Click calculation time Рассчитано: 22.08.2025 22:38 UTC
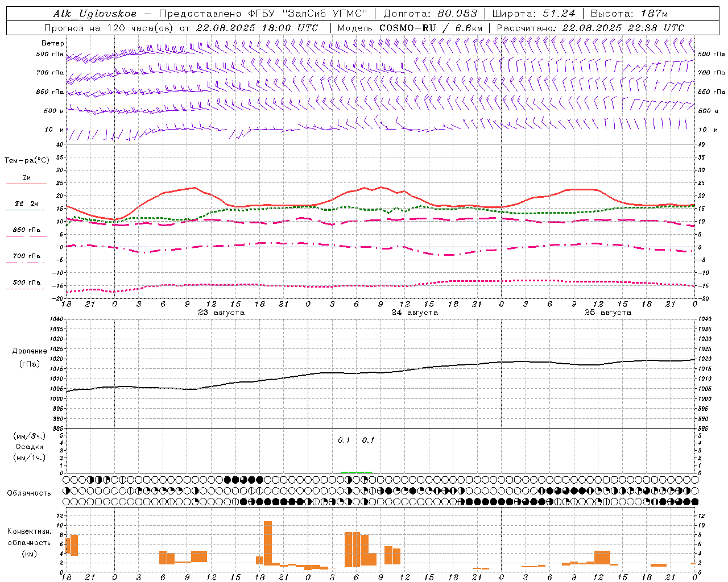This screenshot has height=582, width=728. (590, 28)
